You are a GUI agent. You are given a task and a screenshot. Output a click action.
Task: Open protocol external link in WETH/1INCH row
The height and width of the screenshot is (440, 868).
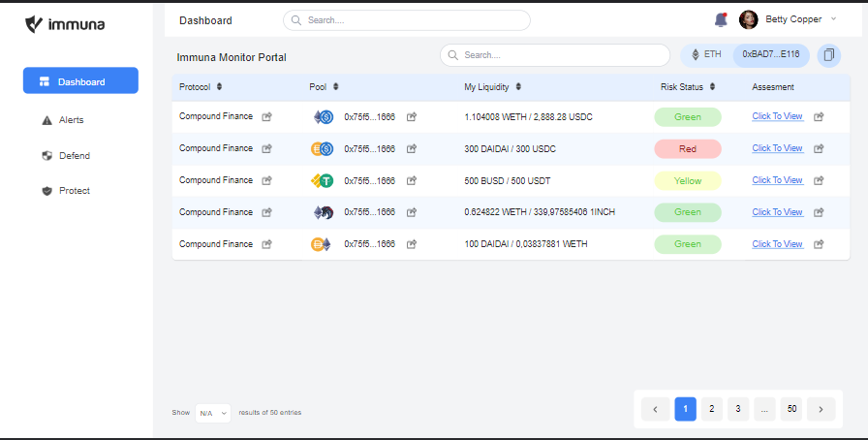(266, 212)
